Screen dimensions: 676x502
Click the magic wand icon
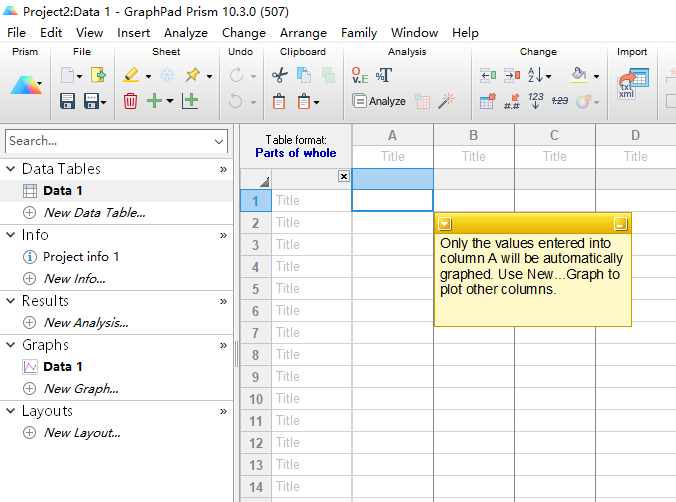(446, 101)
